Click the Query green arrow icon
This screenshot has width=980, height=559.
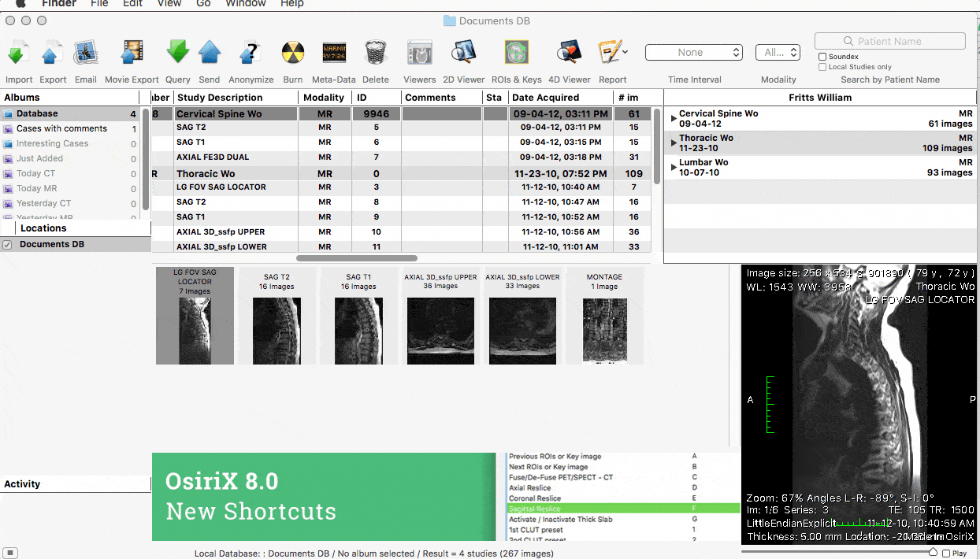(178, 53)
